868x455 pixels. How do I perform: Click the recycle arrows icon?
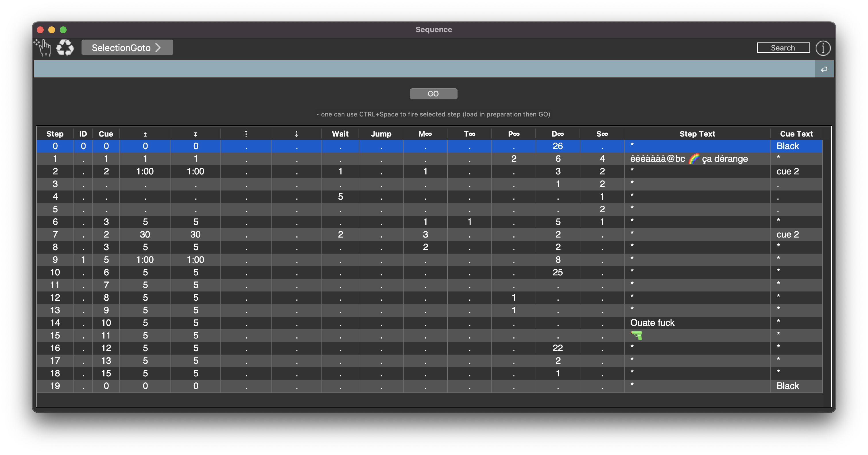point(65,48)
